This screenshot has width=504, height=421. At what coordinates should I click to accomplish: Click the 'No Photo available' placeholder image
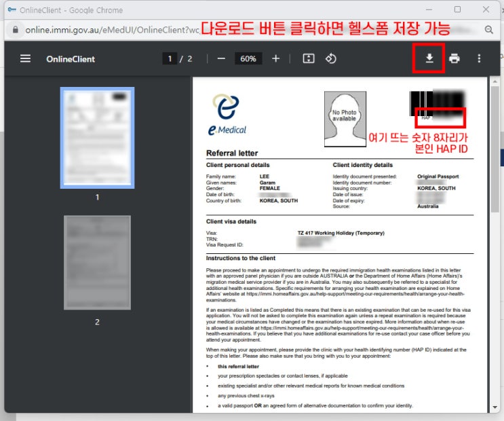[x=345, y=119]
